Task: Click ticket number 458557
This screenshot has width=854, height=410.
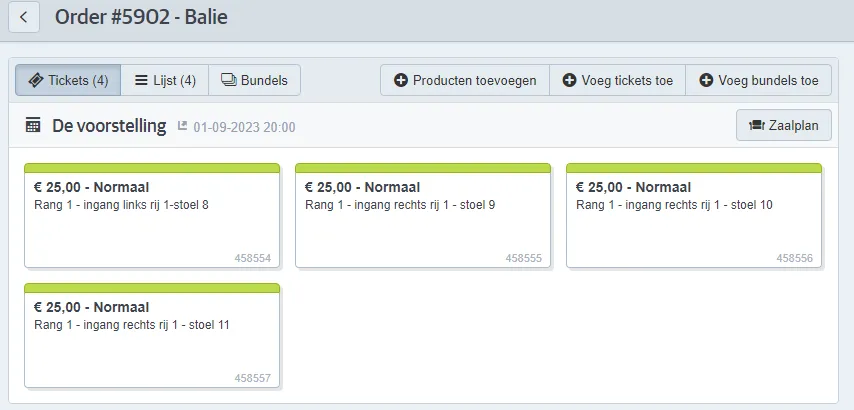Action: pyautogui.click(x=253, y=378)
